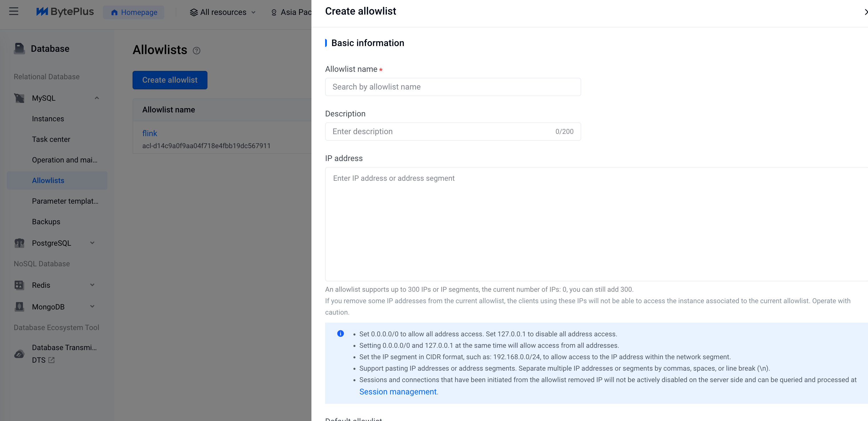Focus the Allowlist name input field
The height and width of the screenshot is (421, 868).
click(453, 87)
